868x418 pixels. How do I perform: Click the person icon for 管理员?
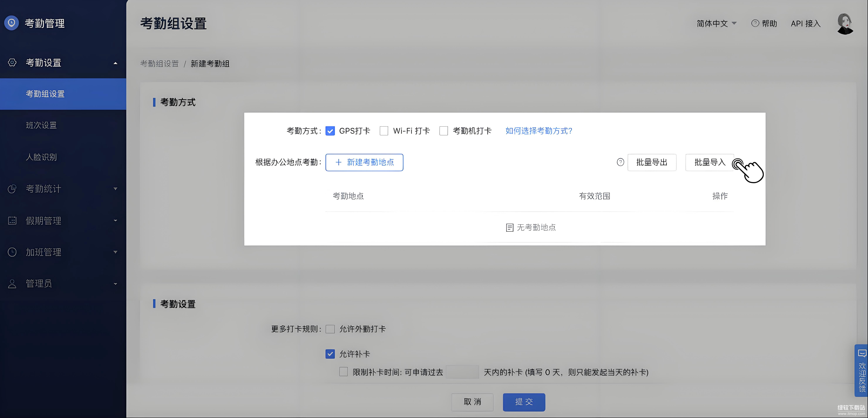click(x=12, y=283)
